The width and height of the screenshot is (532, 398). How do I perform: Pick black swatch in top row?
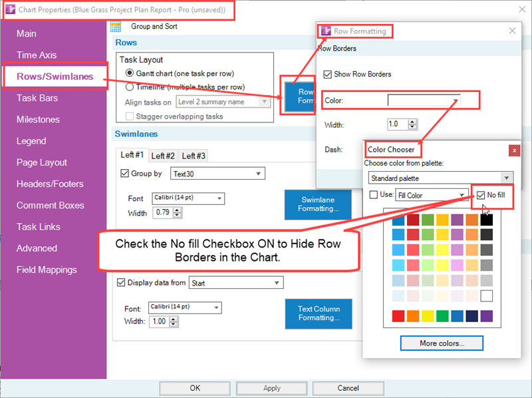pyautogui.click(x=486, y=220)
